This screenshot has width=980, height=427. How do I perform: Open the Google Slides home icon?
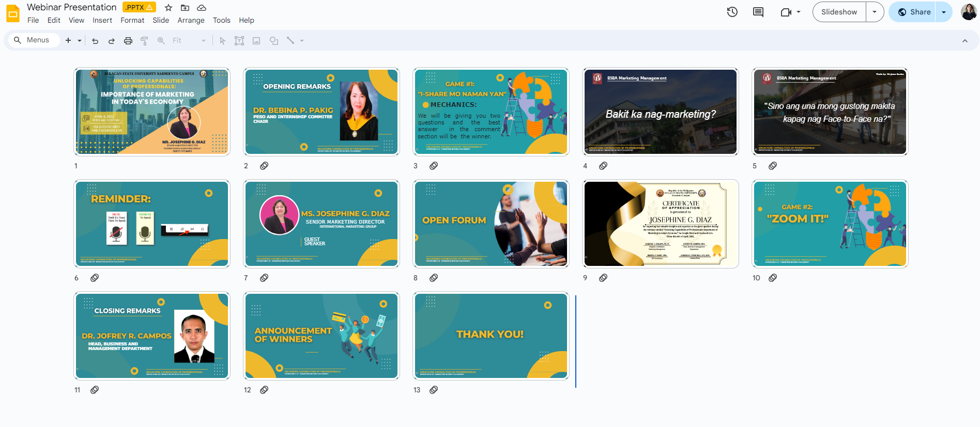click(x=13, y=13)
